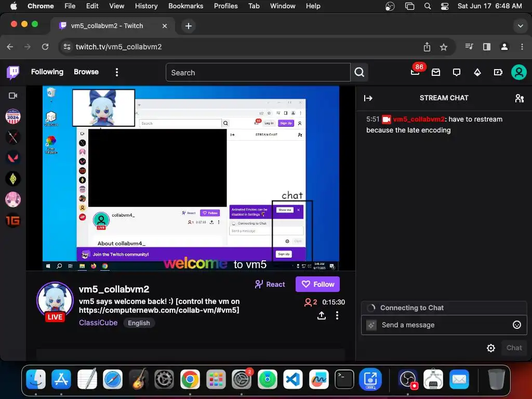Screen dimensions: 532x399
Task: Bookmark this page with the star icon
Action: point(444,47)
